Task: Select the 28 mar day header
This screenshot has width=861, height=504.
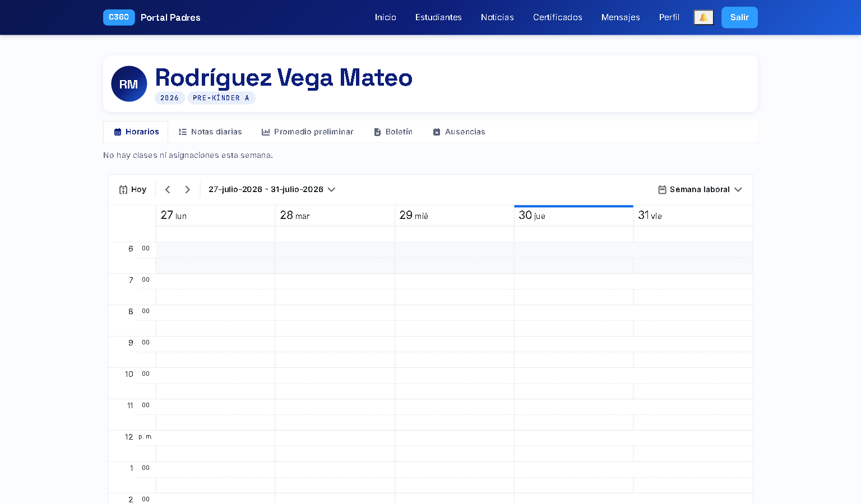Action: pyautogui.click(x=335, y=216)
